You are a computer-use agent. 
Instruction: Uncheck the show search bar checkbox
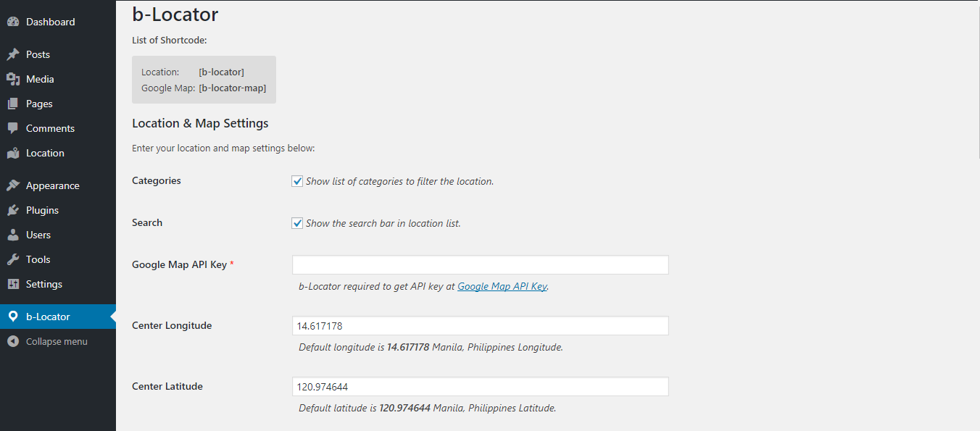click(297, 223)
